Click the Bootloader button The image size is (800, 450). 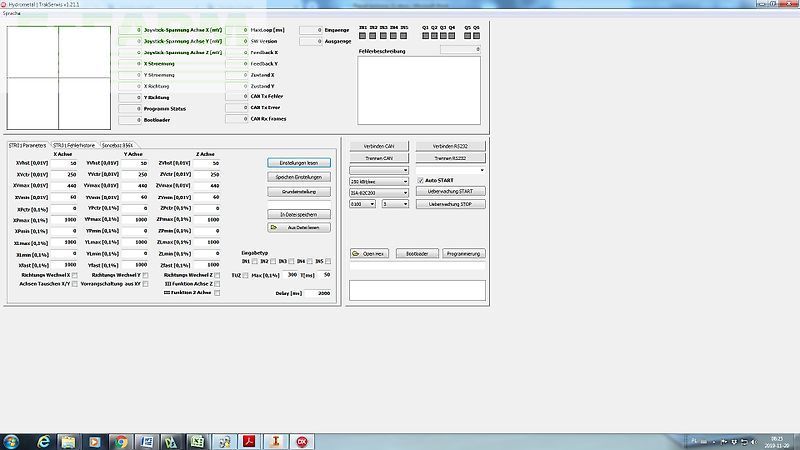417,254
